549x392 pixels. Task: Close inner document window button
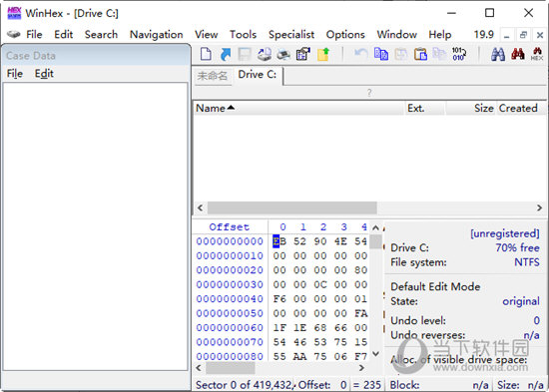(x=540, y=35)
